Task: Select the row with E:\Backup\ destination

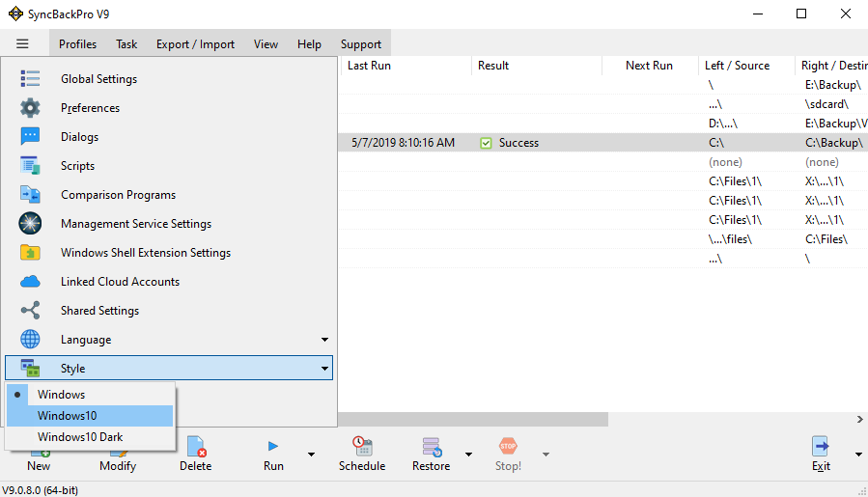Action: point(603,85)
